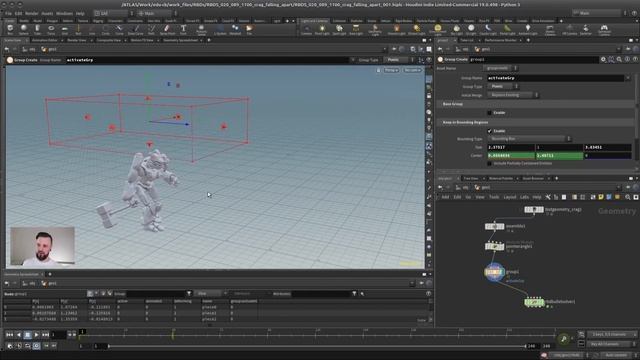Select the assemble1 node

point(494,226)
